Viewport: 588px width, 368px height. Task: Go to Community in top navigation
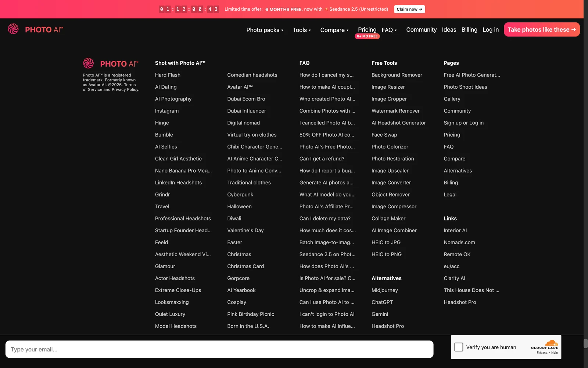tap(421, 30)
